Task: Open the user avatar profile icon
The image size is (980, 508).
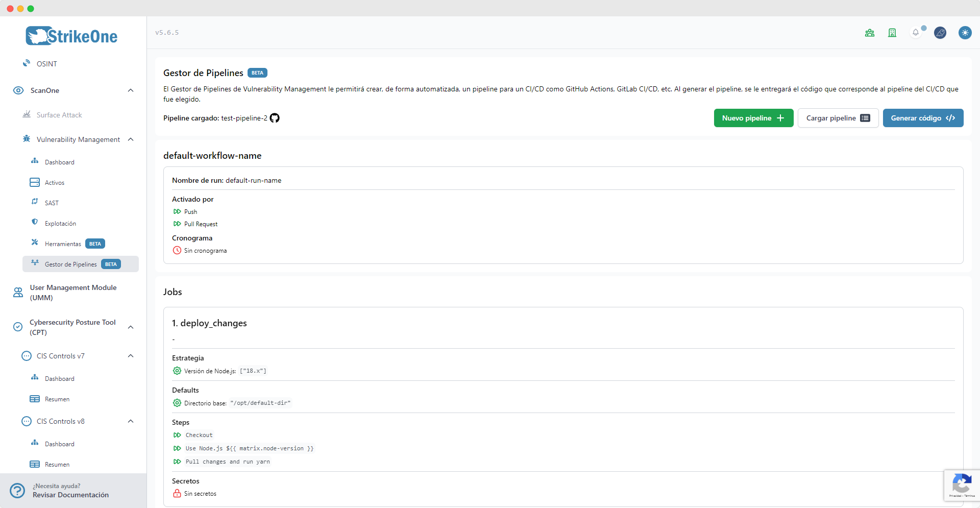Action: (x=940, y=33)
